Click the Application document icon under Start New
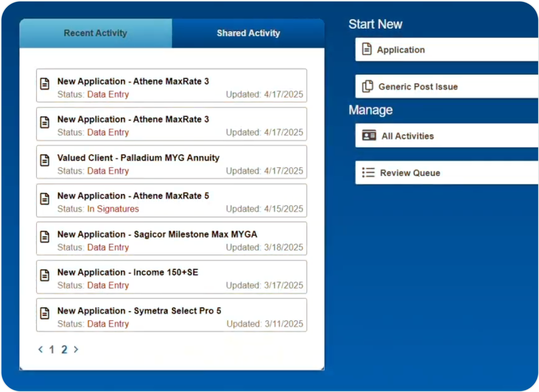539x392 pixels. (x=367, y=49)
